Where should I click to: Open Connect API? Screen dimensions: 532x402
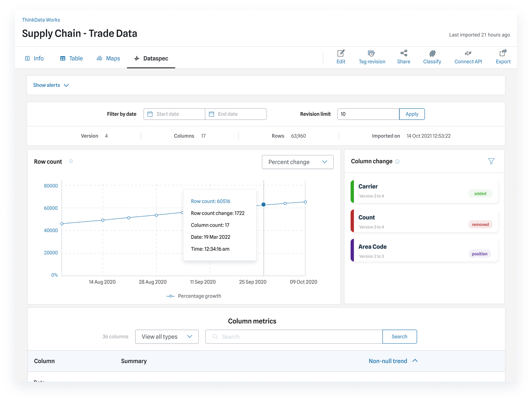coord(468,57)
